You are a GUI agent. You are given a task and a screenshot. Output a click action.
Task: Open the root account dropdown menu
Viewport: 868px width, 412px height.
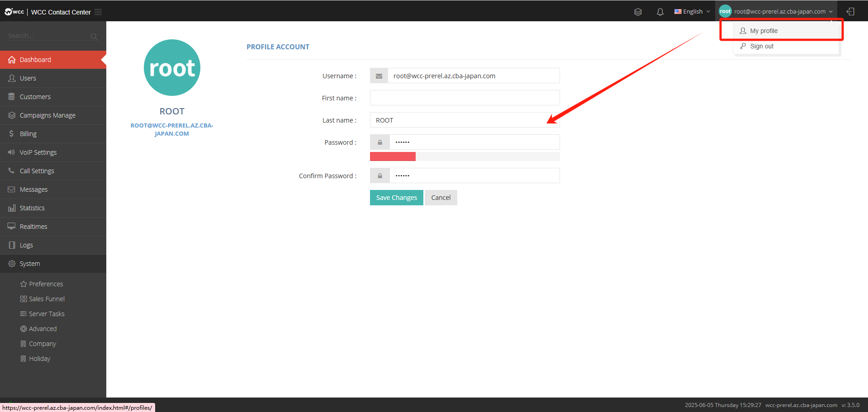(776, 12)
